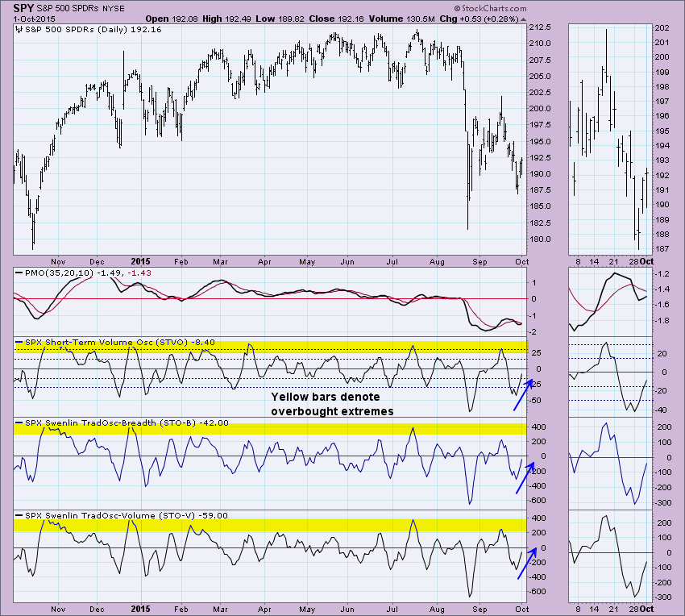Click the OHLC bar icon in the S&P 500 SPDRs legend

coord(19,30)
